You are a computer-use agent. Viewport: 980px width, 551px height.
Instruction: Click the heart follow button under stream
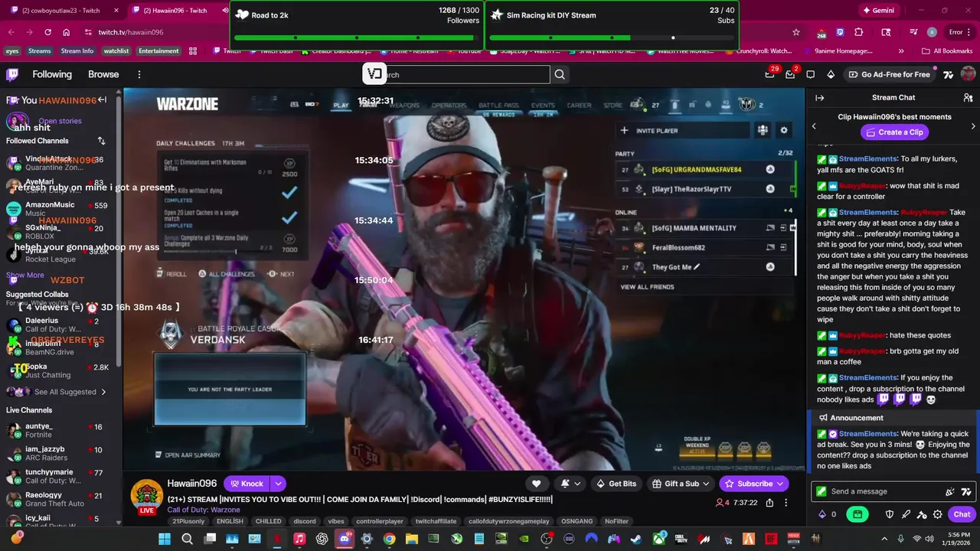pyautogui.click(x=537, y=484)
